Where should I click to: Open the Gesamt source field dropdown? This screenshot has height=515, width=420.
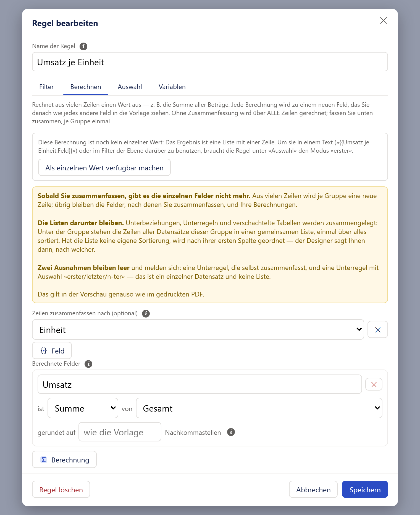(259, 408)
